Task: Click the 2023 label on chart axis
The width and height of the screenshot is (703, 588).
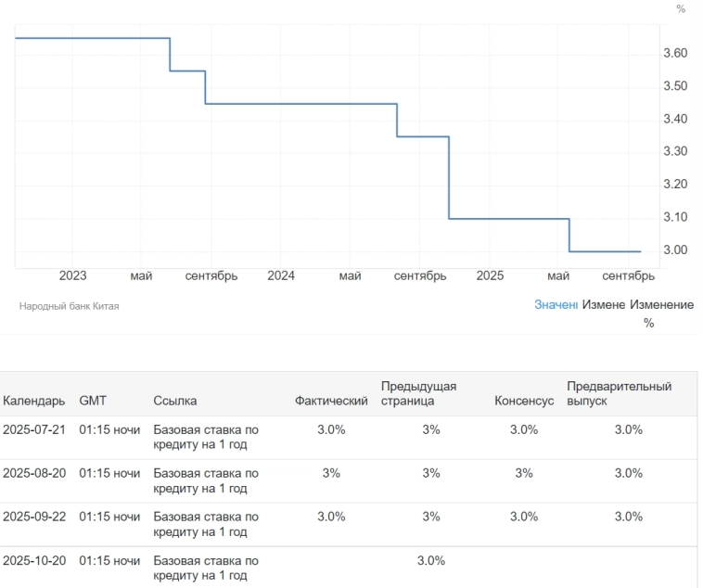Action: pyautogui.click(x=72, y=275)
